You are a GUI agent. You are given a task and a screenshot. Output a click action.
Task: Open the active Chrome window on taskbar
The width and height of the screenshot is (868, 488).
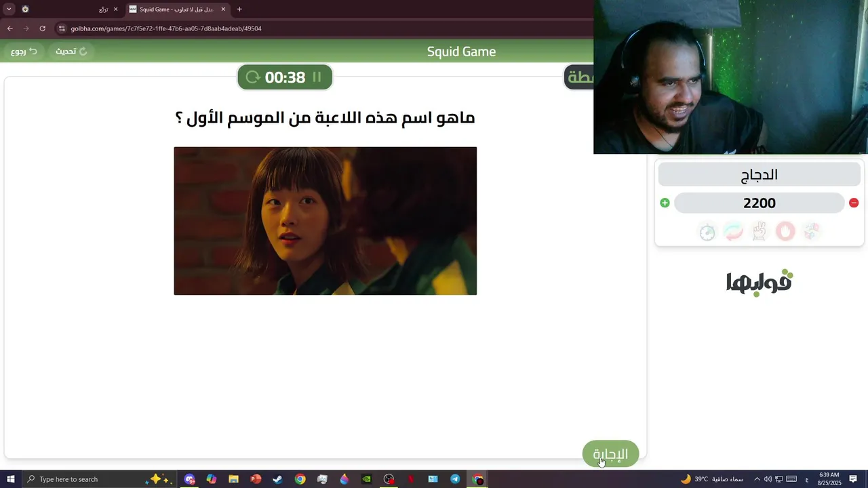click(478, 479)
